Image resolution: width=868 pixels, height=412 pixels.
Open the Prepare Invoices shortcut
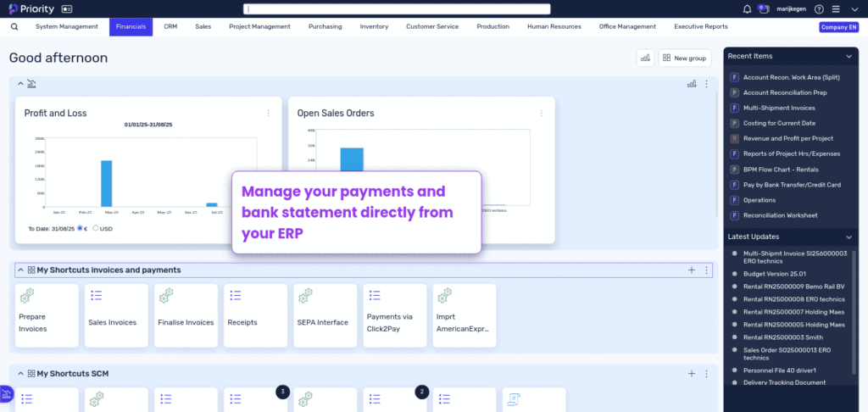[47, 315]
